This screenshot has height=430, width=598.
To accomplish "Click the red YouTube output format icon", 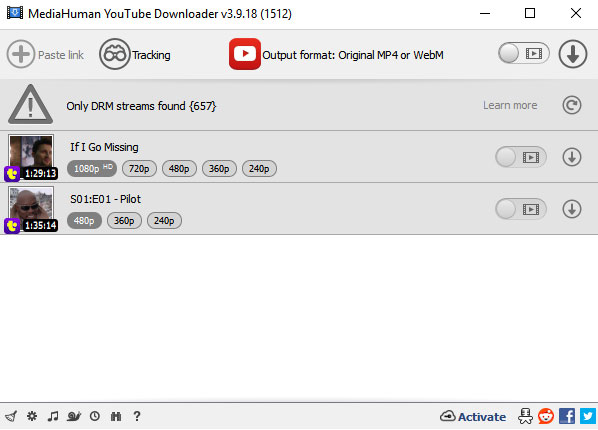I will point(245,54).
